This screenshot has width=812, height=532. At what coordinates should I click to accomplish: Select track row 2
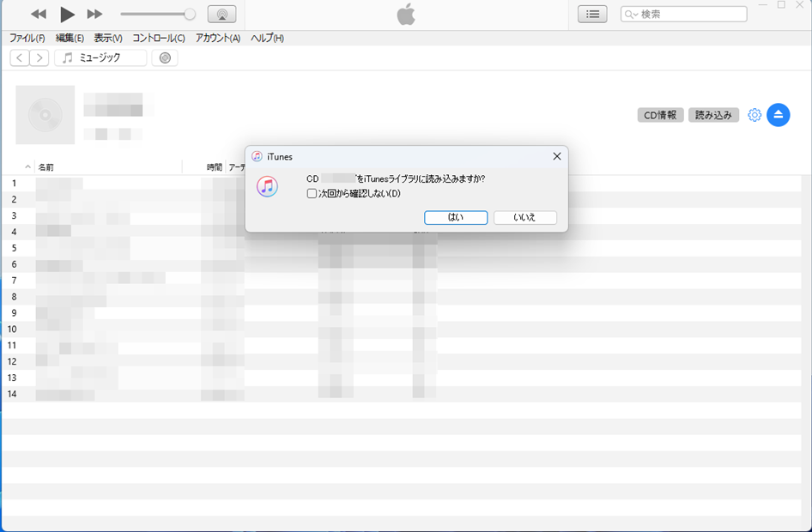point(402,199)
